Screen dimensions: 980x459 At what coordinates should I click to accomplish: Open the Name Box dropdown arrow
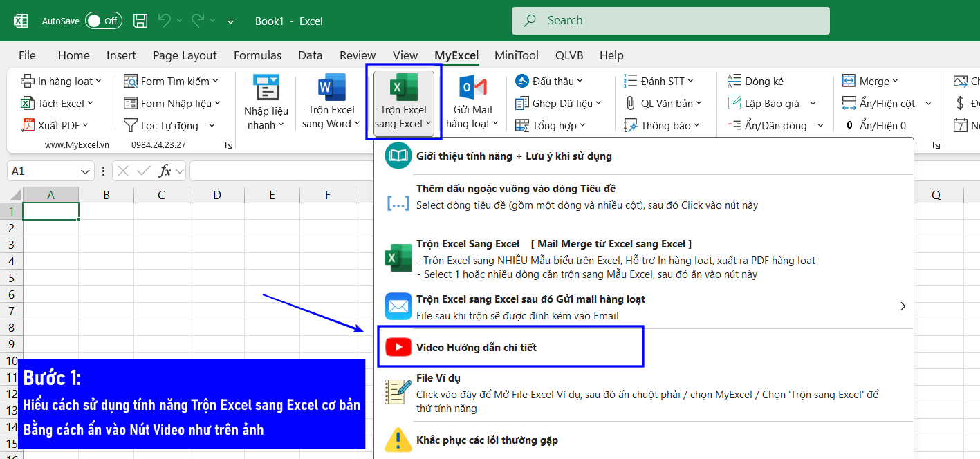click(86, 171)
